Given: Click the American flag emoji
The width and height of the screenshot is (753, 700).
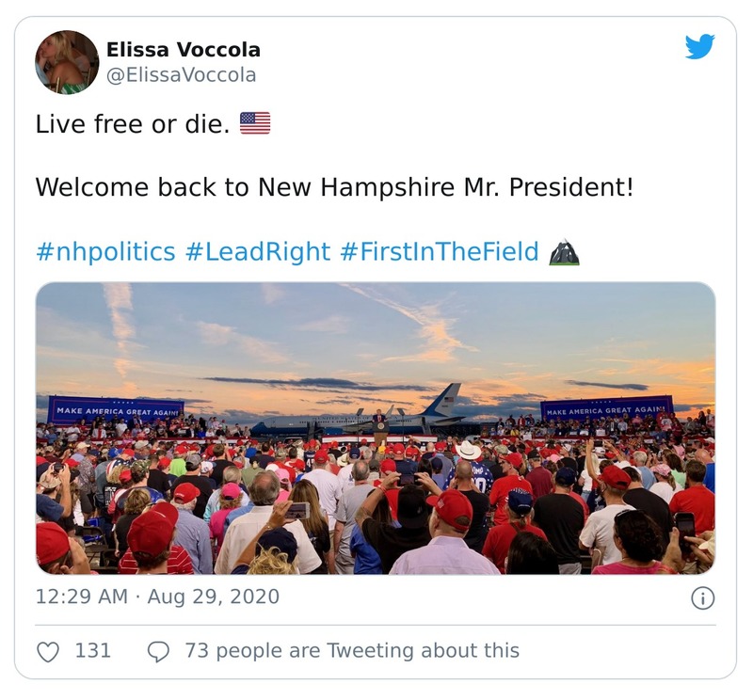Looking at the screenshot, I should (x=255, y=123).
